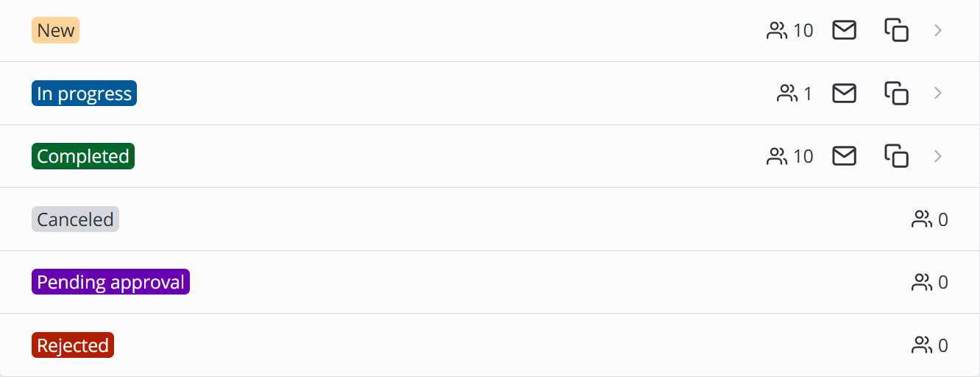The height and width of the screenshot is (377, 980).
Task: Expand the In progress row chevron
Action: [938, 94]
